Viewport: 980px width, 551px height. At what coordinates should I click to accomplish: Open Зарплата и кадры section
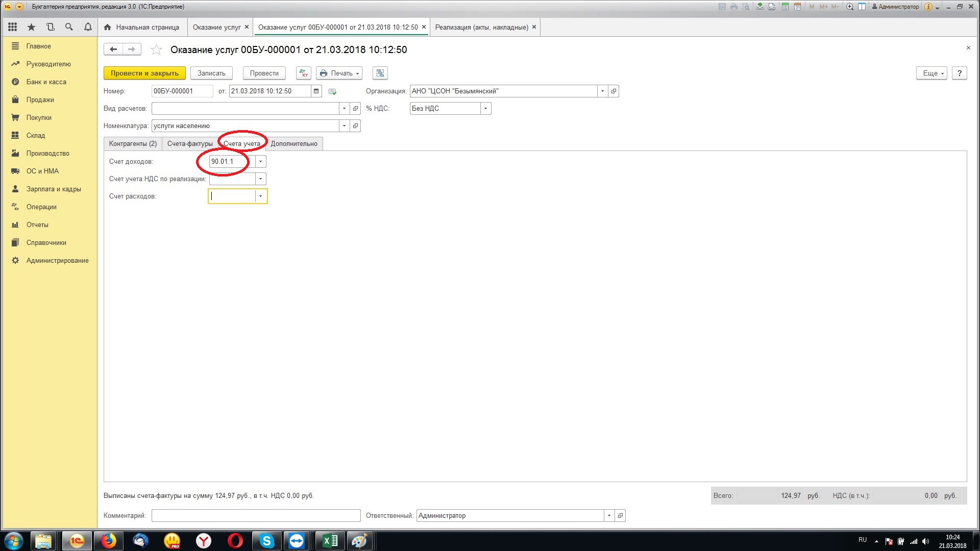[x=54, y=189]
